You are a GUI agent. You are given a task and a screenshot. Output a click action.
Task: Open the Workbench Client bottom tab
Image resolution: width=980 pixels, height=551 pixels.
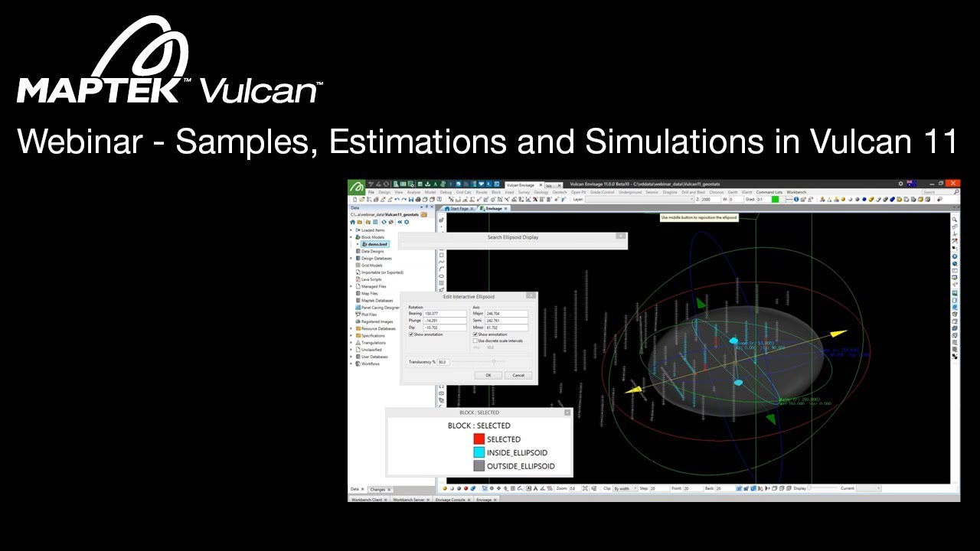point(368,499)
